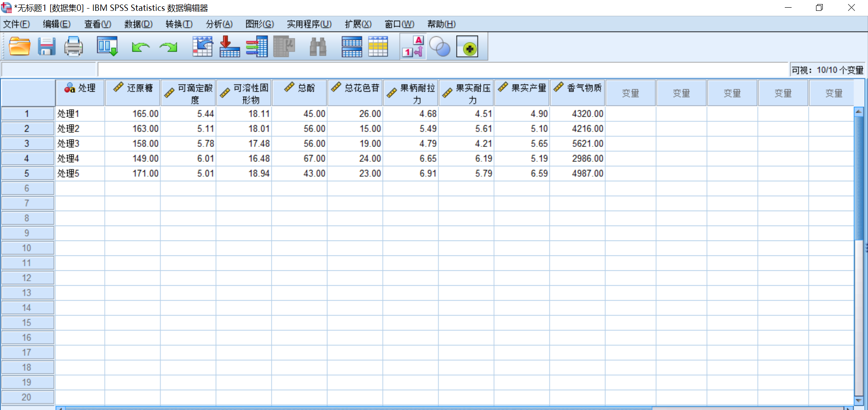The height and width of the screenshot is (410, 868).
Task: Click the Split File stacked tables icon
Action: 352,47
